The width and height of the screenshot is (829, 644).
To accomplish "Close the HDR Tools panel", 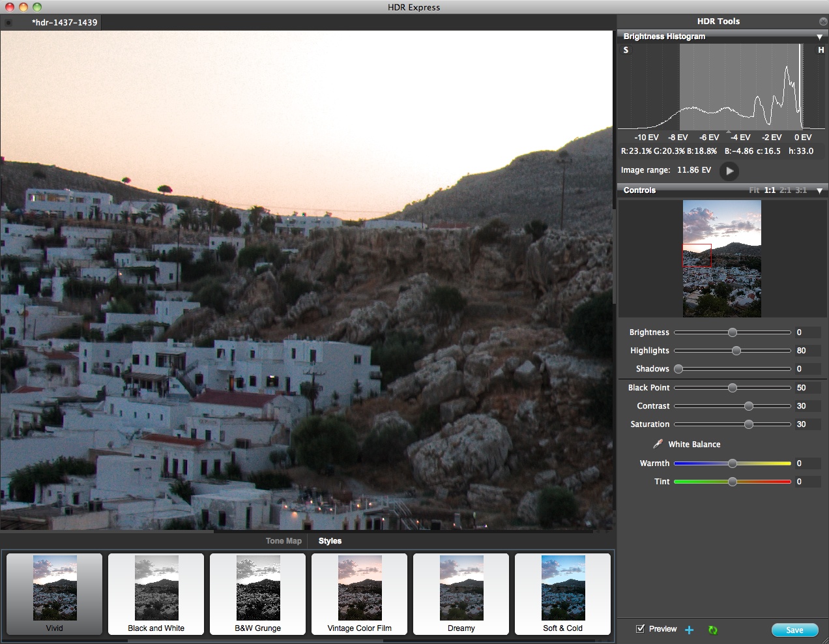I will point(823,22).
